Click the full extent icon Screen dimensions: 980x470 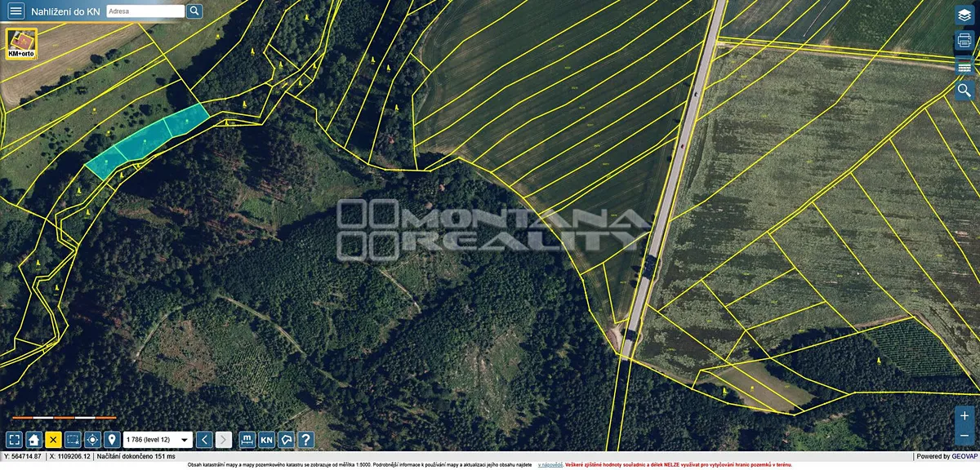(15, 440)
